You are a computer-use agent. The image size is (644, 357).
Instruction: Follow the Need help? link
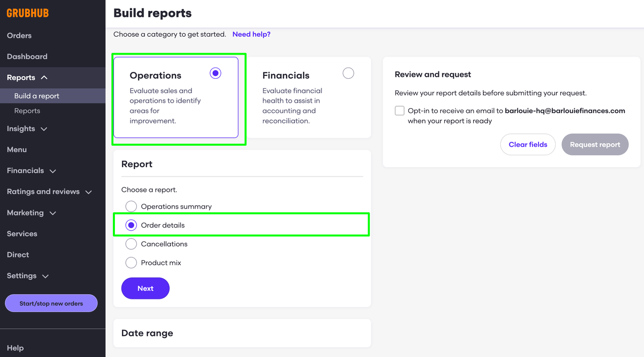(251, 34)
